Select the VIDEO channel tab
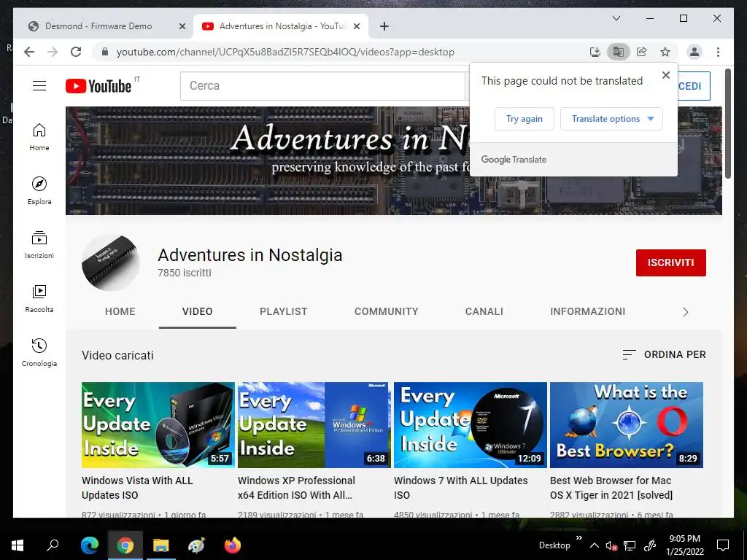This screenshot has height=560, width=747. point(197,311)
